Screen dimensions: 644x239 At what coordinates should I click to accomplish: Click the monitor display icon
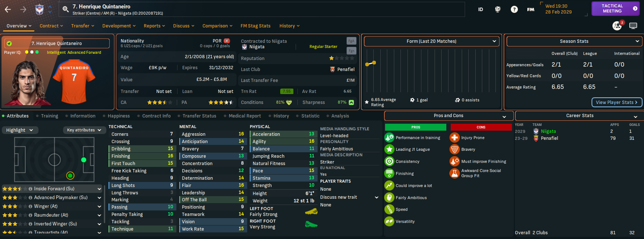point(633,26)
